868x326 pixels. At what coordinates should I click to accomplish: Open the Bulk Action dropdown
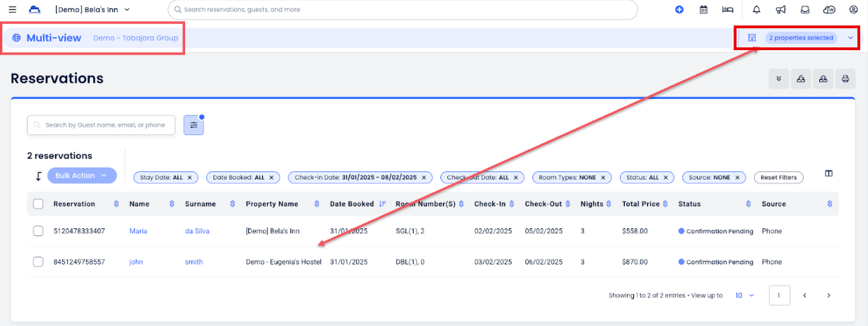[81, 175]
